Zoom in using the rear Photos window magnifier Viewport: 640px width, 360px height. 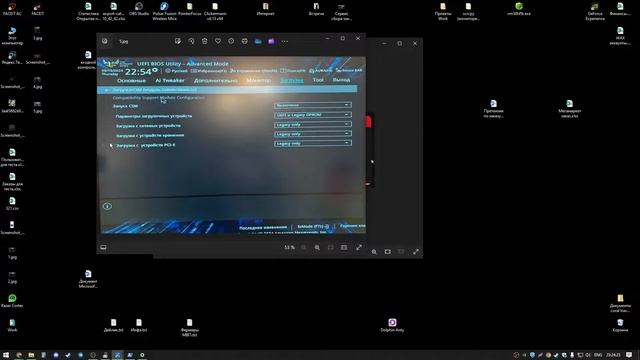click(x=374, y=252)
